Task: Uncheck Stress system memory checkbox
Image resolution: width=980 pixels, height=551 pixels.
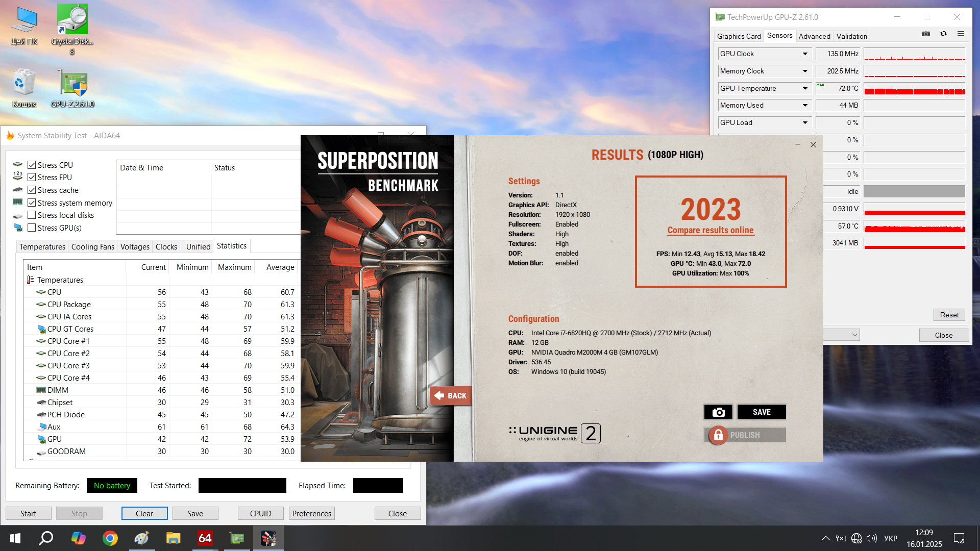Action: [x=32, y=203]
